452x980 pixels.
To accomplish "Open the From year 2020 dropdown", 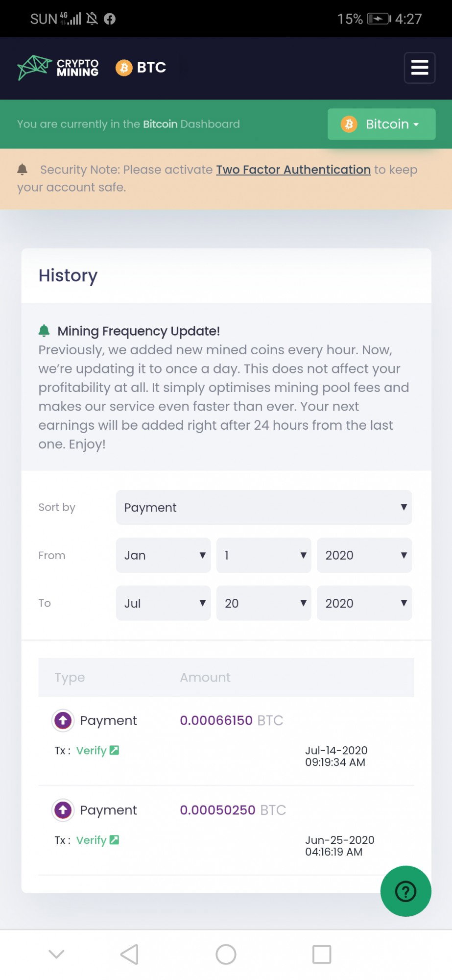I will point(364,555).
